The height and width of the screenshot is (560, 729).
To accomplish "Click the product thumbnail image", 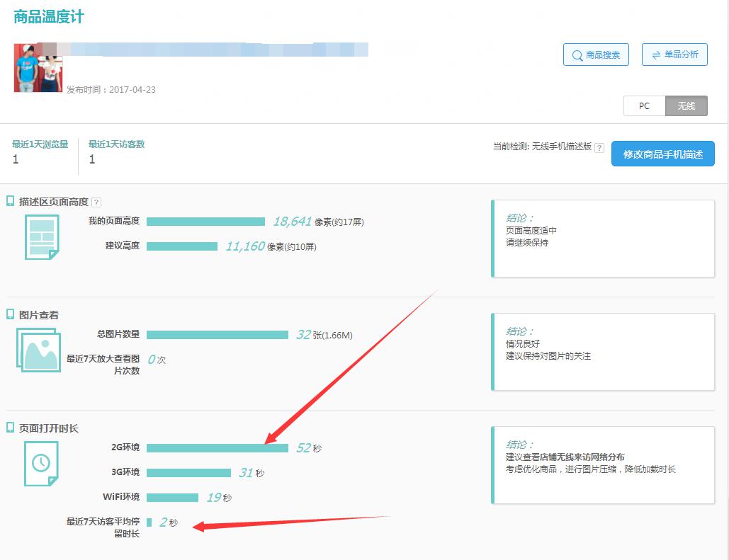I will (x=38, y=68).
